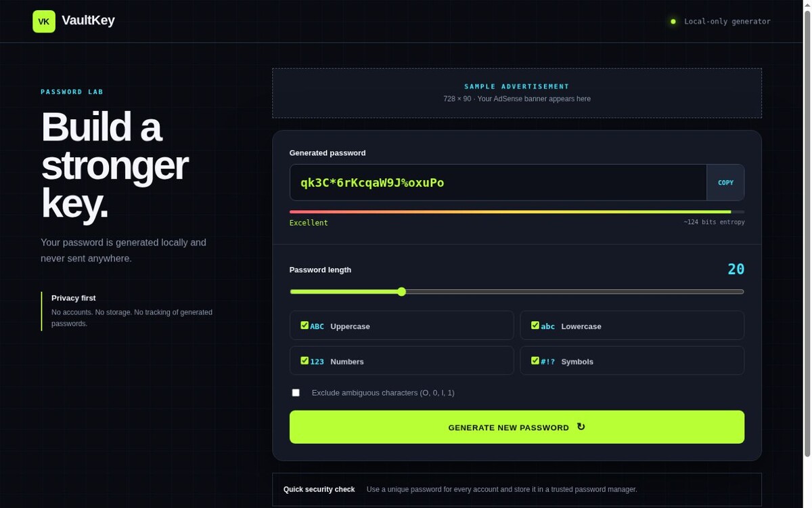Click the 123 numbers icon
This screenshot has width=812, height=508.
click(x=317, y=362)
